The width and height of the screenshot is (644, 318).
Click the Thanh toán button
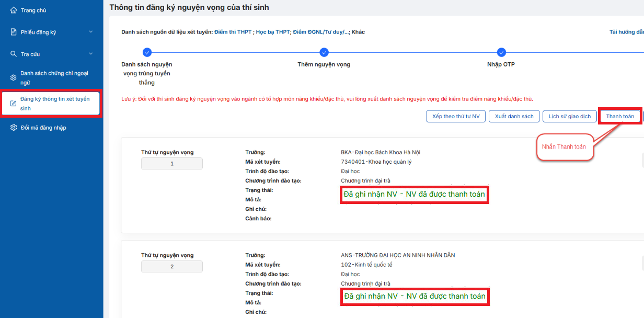(x=620, y=116)
